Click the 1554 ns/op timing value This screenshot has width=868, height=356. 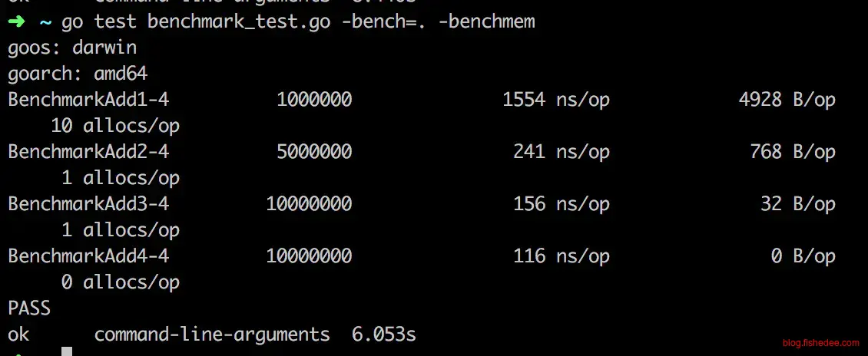tap(556, 100)
